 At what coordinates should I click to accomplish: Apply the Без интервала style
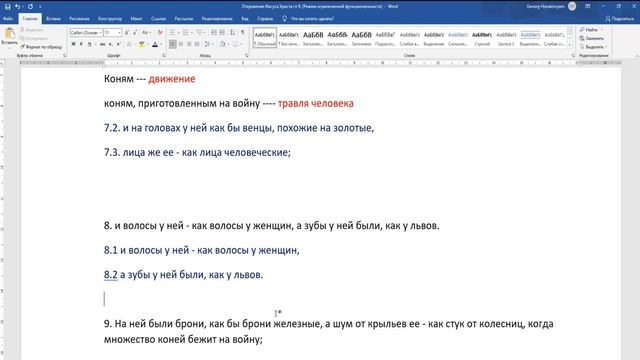[x=289, y=38]
